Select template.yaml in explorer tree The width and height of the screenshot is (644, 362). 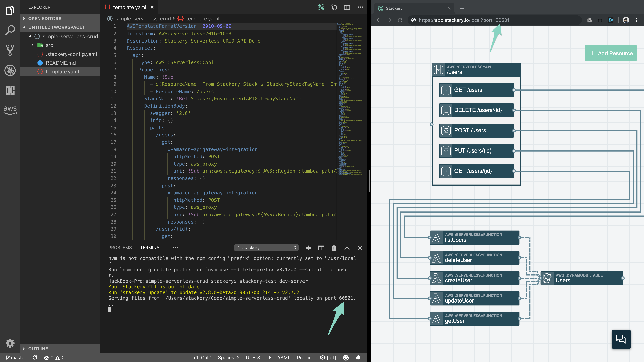pyautogui.click(x=60, y=71)
